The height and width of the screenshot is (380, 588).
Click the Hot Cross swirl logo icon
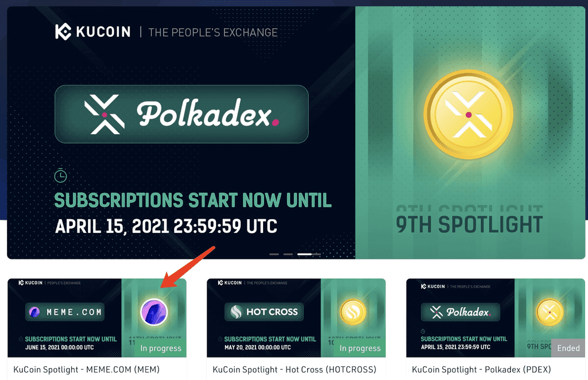pos(236,312)
